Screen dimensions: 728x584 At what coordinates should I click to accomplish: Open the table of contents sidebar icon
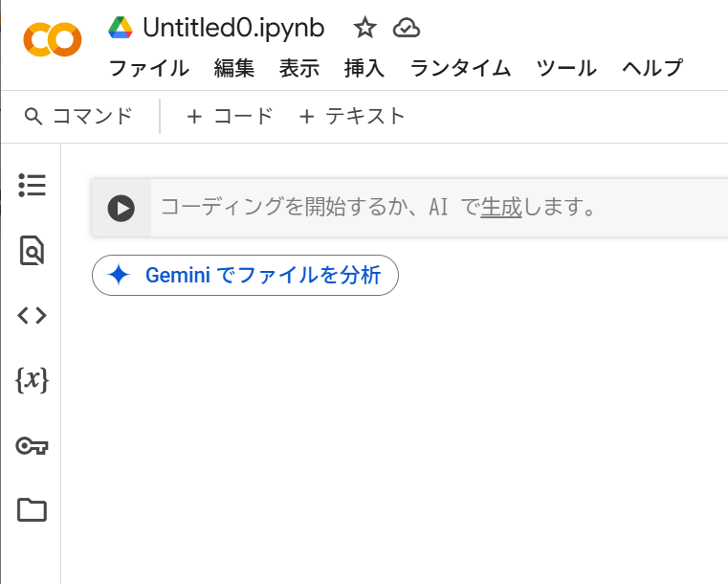pos(32,186)
